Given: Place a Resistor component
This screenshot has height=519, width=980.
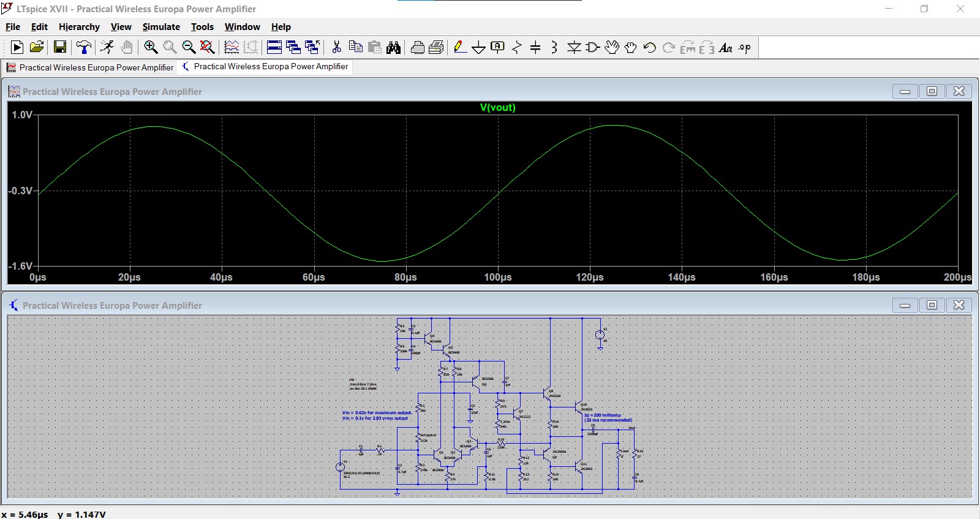Looking at the screenshot, I should (x=517, y=47).
